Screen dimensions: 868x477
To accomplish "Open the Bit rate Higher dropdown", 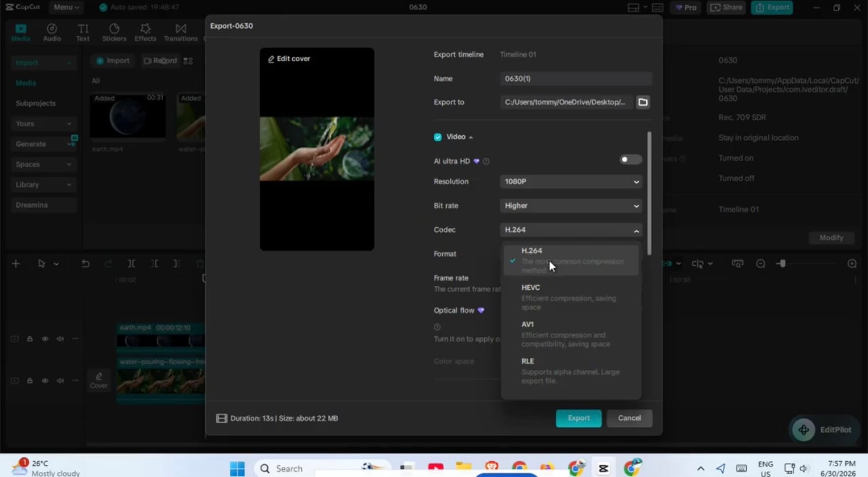I will point(571,206).
